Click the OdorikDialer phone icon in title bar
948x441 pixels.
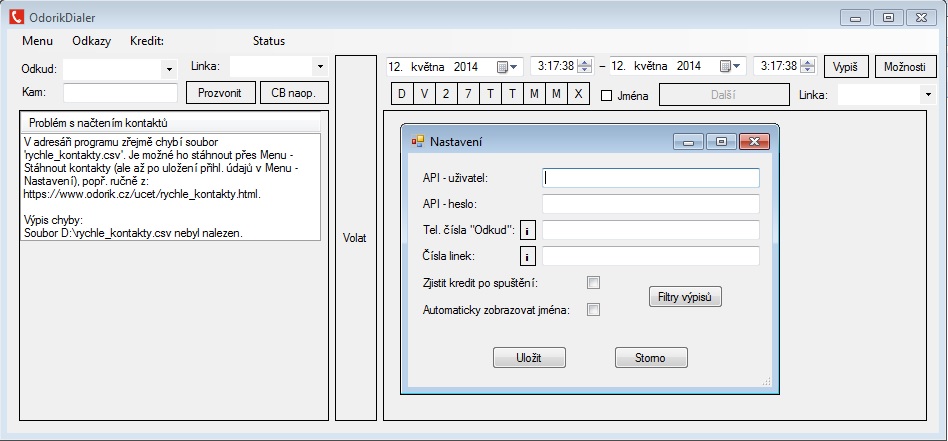click(x=16, y=17)
